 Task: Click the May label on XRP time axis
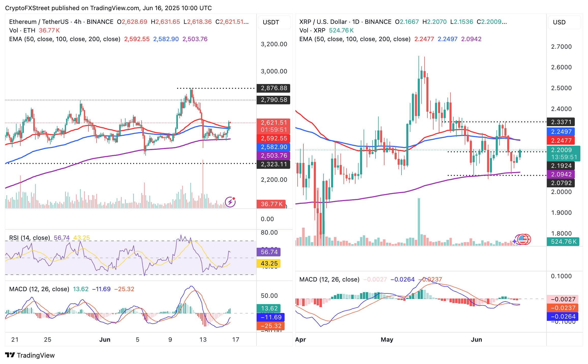tap(387, 340)
